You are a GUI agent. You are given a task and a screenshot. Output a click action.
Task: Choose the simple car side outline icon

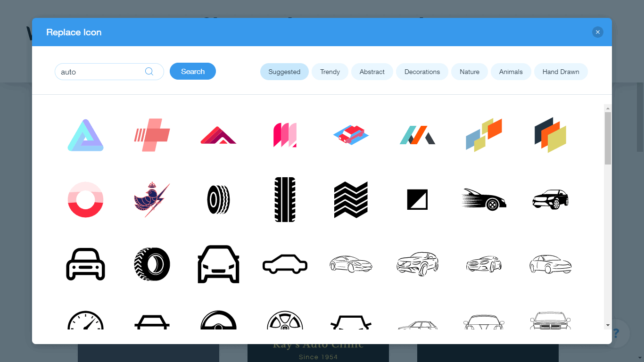click(x=285, y=264)
